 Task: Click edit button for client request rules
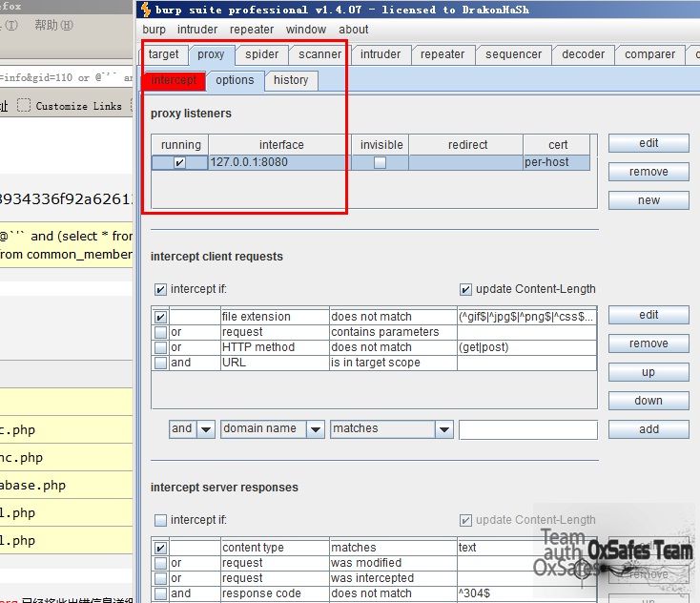tap(649, 315)
